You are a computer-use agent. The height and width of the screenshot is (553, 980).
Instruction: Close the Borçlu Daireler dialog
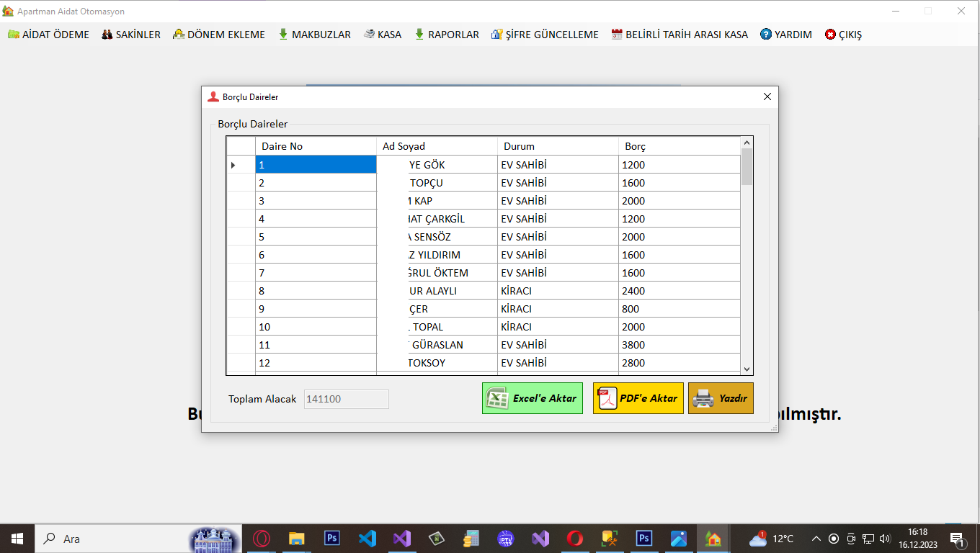[767, 96]
